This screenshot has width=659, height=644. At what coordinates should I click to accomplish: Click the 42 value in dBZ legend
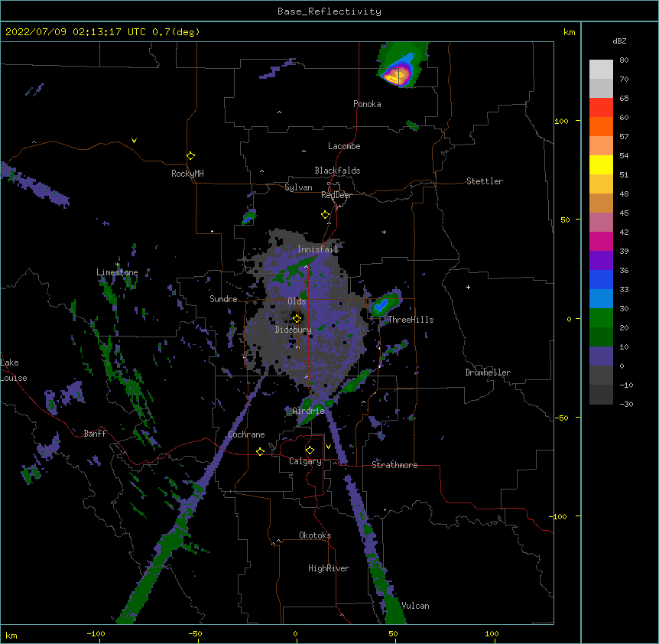pyautogui.click(x=624, y=232)
